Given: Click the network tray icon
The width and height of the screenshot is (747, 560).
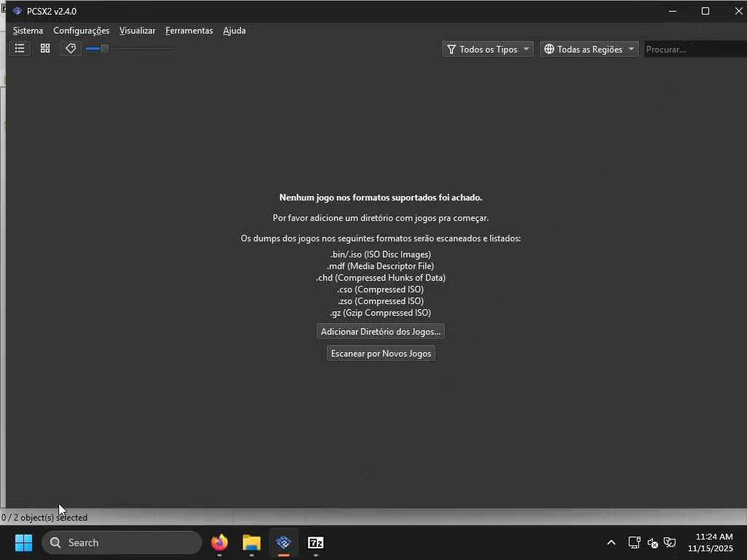Looking at the screenshot, I should click(634, 542).
